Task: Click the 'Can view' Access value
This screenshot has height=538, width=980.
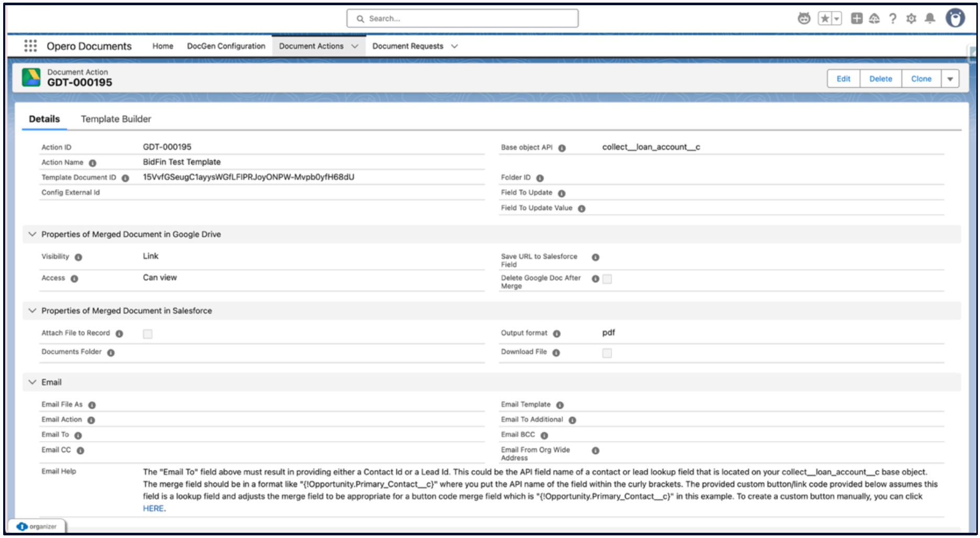Action: [x=160, y=278]
